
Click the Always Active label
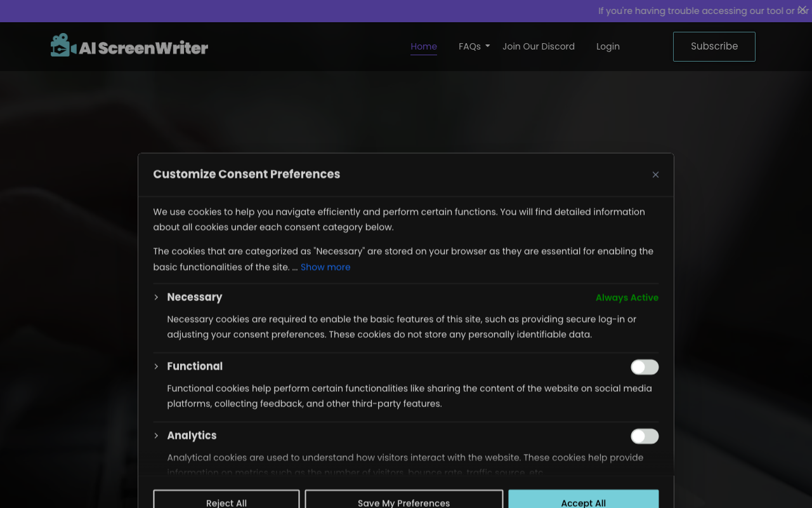pyautogui.click(x=627, y=298)
